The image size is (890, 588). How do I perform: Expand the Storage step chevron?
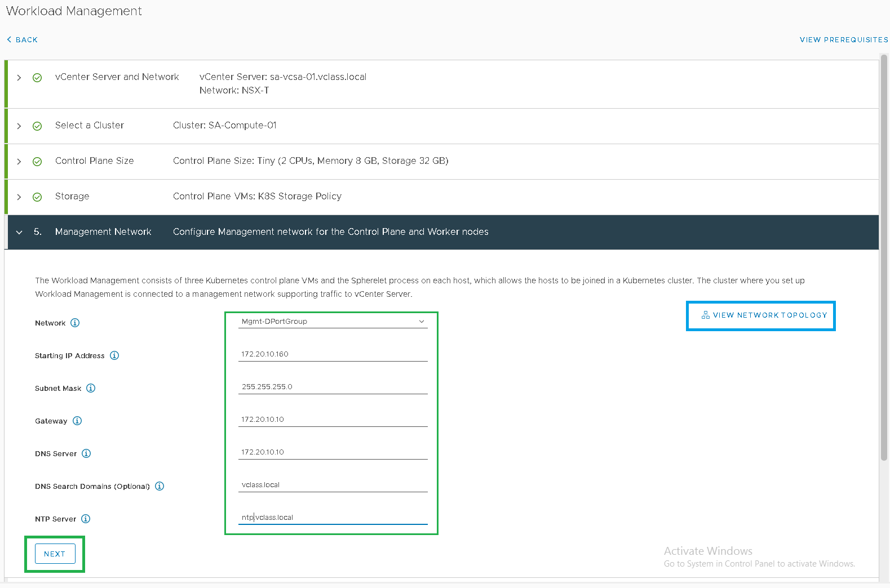tap(19, 197)
